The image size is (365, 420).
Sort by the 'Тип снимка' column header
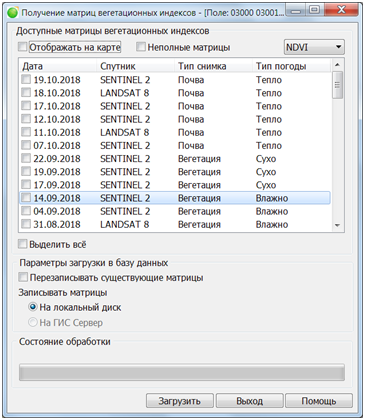213,66
